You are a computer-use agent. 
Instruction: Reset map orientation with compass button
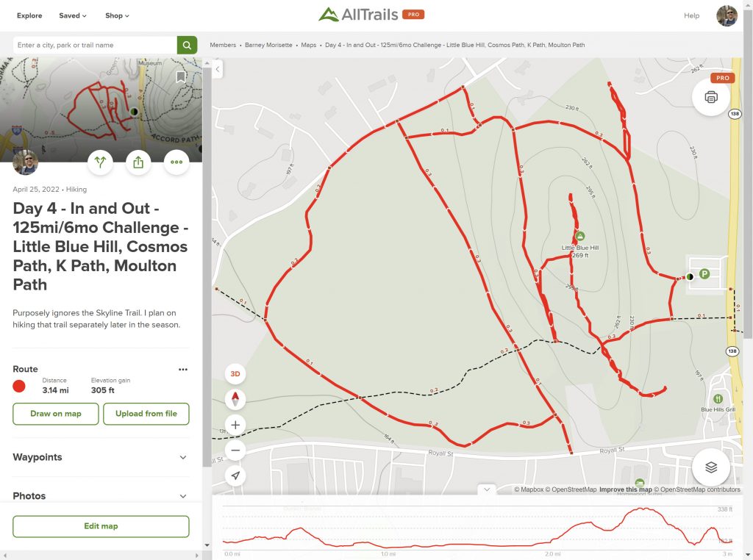235,399
